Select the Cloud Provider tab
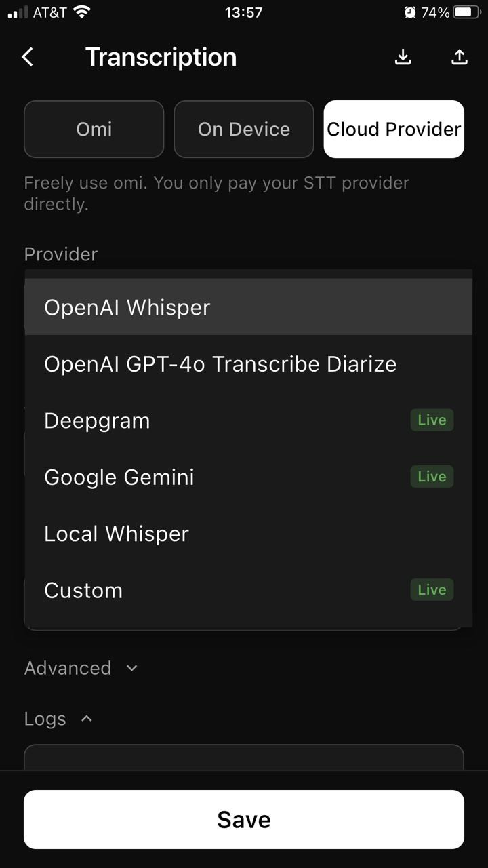The image size is (488, 868). pyautogui.click(x=394, y=130)
